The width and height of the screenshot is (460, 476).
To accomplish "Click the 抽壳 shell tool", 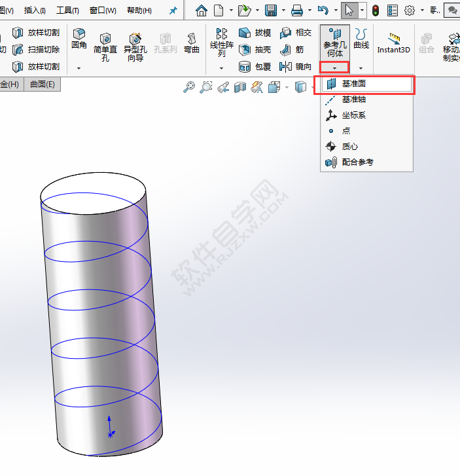I will 255,50.
